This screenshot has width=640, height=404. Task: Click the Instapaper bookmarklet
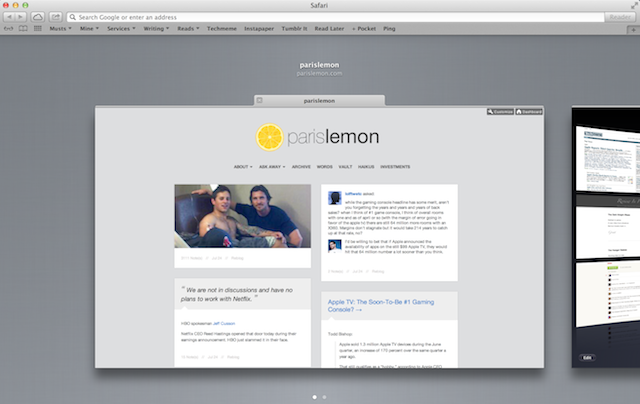[x=259, y=29]
